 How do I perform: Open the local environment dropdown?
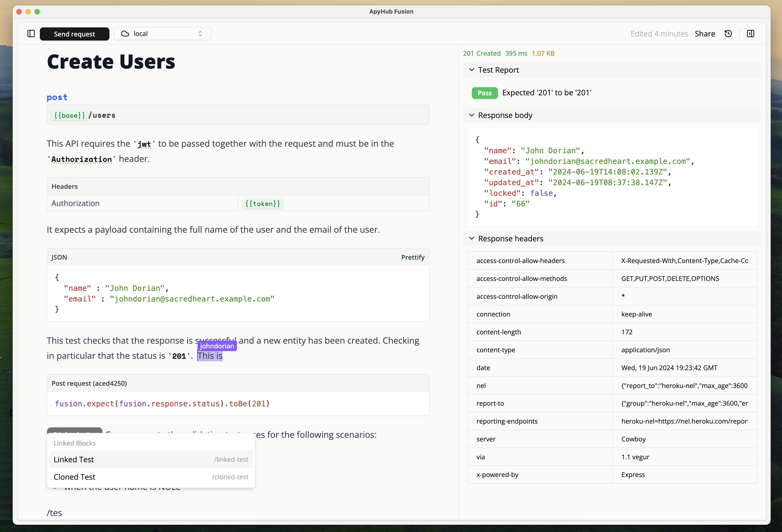point(162,34)
